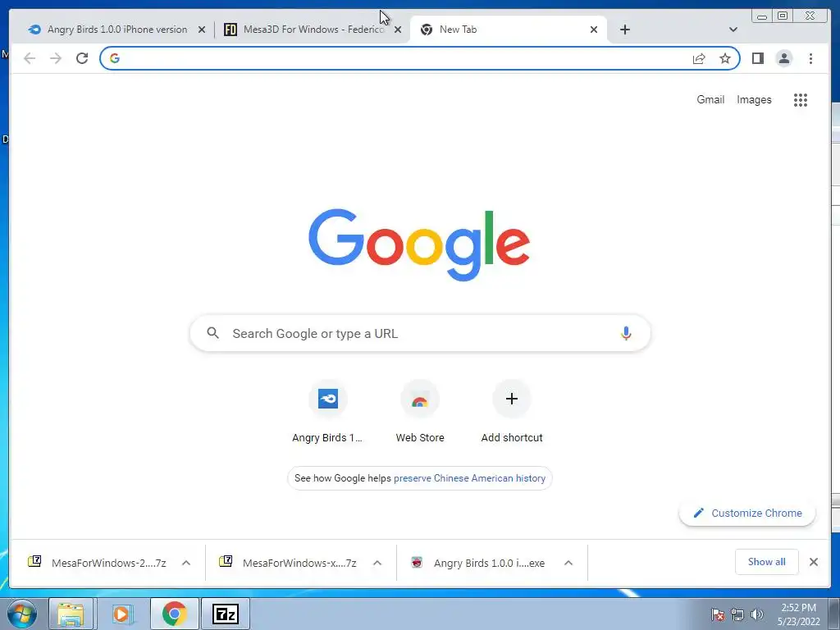Open the Web Store shortcut
This screenshot has height=630, width=840.
point(420,412)
